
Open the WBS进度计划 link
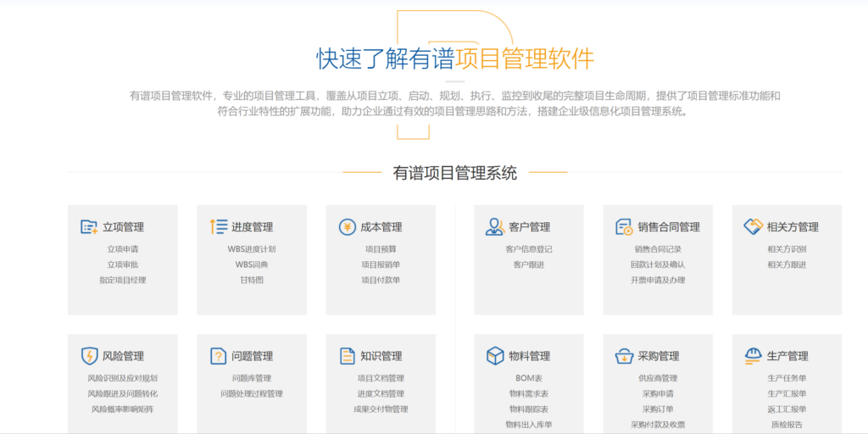click(x=252, y=249)
